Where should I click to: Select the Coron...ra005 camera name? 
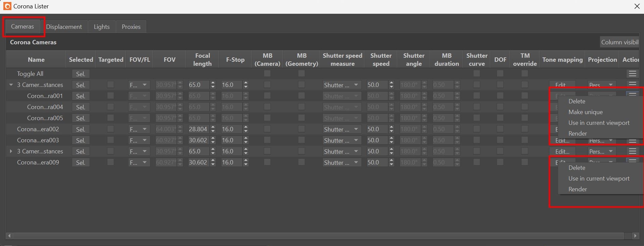tap(45, 118)
